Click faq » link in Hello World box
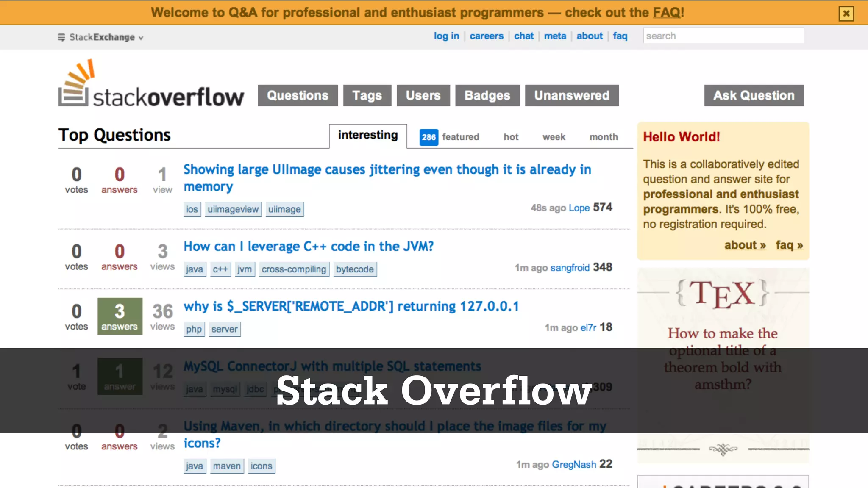 [x=789, y=245]
